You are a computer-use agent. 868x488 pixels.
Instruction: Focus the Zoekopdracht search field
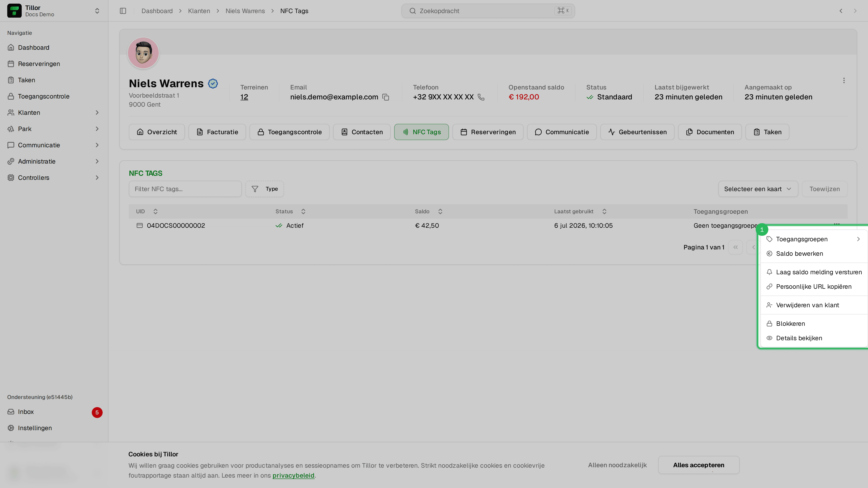[488, 11]
